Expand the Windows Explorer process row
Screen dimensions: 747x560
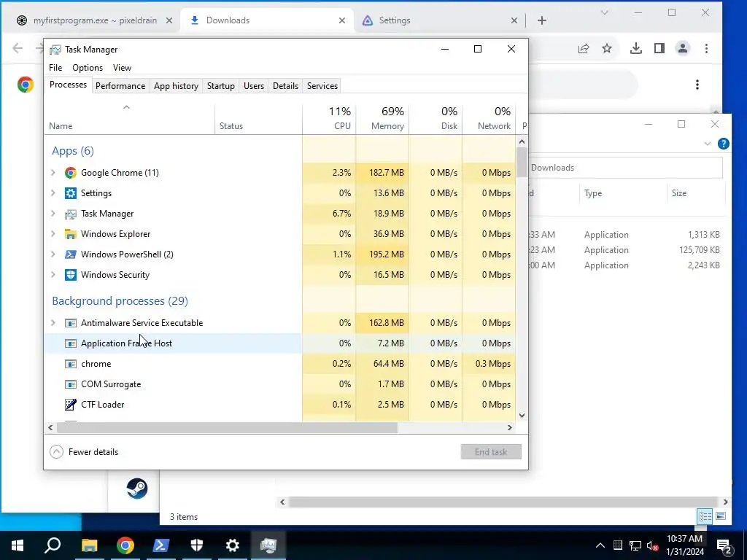[x=53, y=234]
